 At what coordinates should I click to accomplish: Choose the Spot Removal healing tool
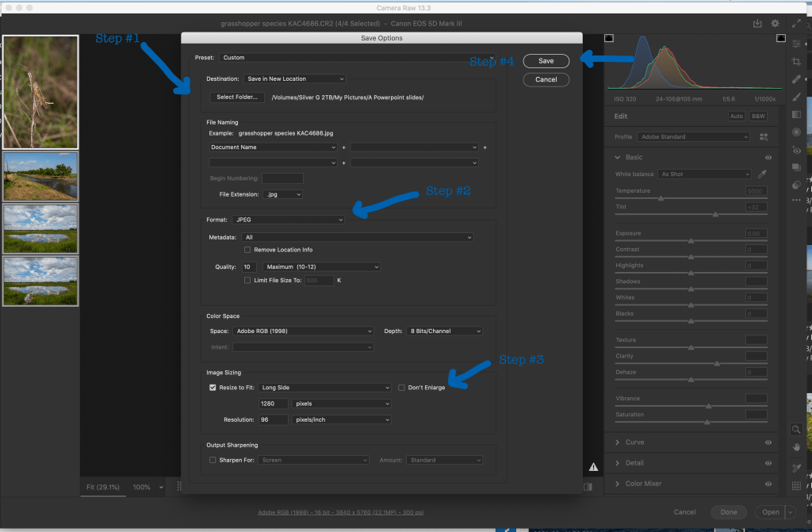(797, 79)
